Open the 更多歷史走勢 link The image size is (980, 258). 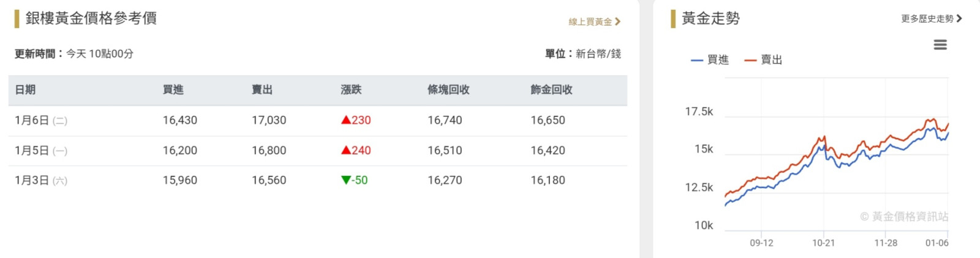pos(927,18)
